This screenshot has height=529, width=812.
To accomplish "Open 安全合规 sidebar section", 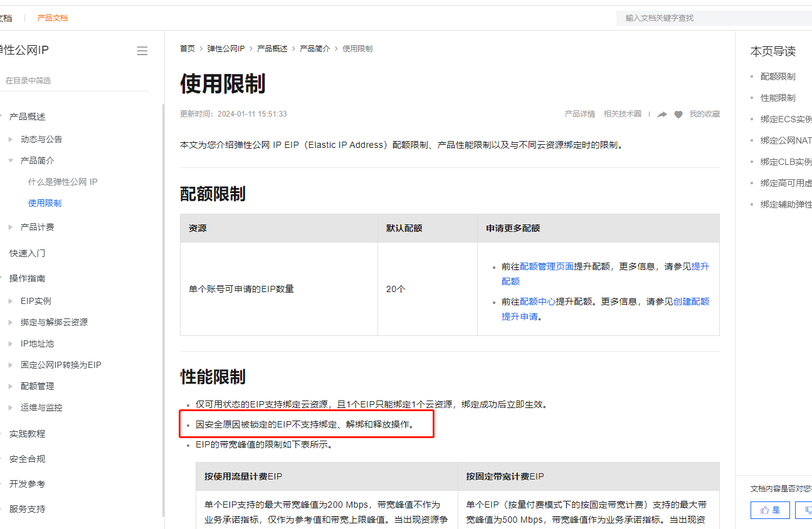I will tap(27, 459).
